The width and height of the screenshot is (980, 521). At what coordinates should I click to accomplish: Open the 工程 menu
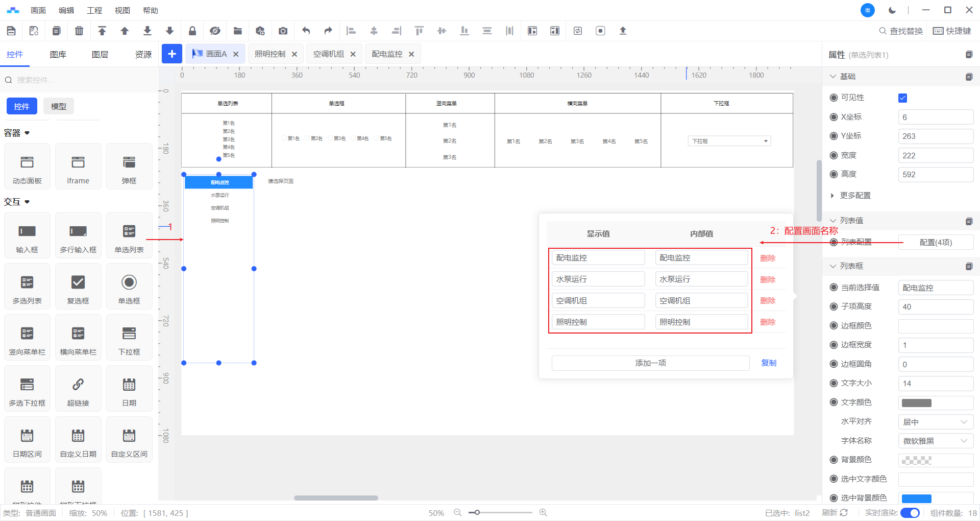click(94, 10)
